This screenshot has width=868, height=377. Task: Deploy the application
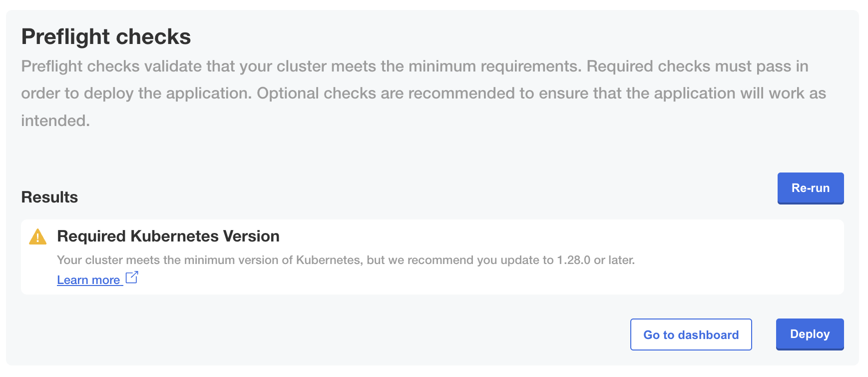point(810,334)
